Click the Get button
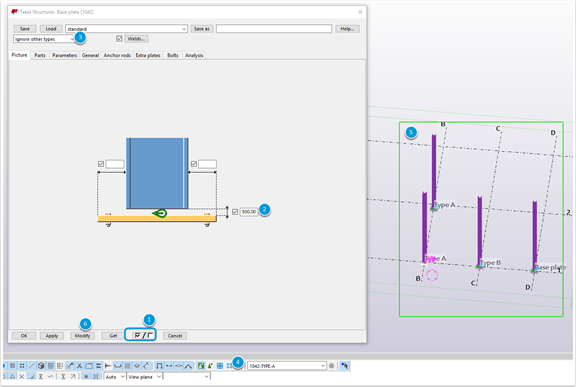 [x=113, y=336]
